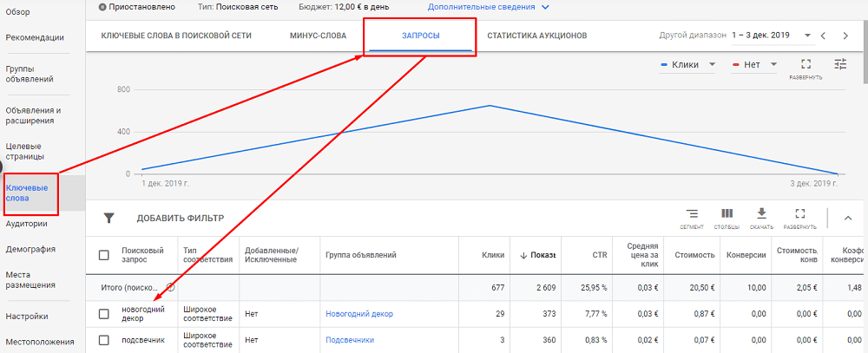
Task: Check the 'новогодний декор' row checkbox
Action: pos(104,314)
